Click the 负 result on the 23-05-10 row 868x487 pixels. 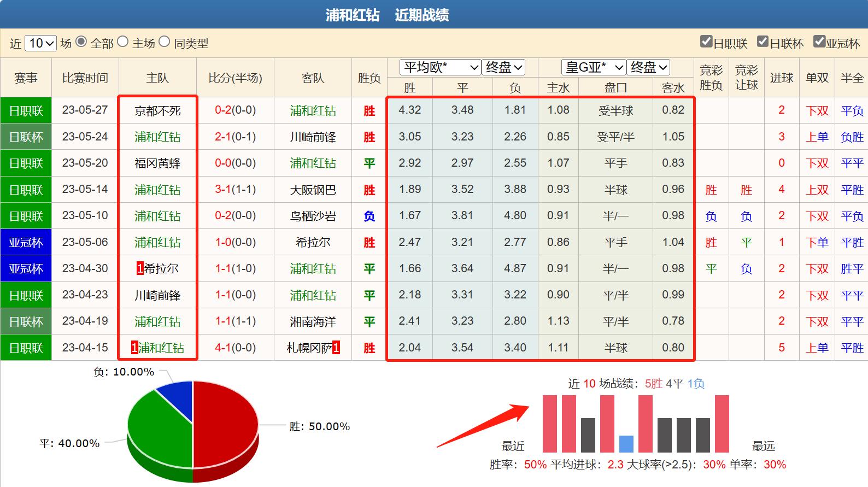(370, 216)
